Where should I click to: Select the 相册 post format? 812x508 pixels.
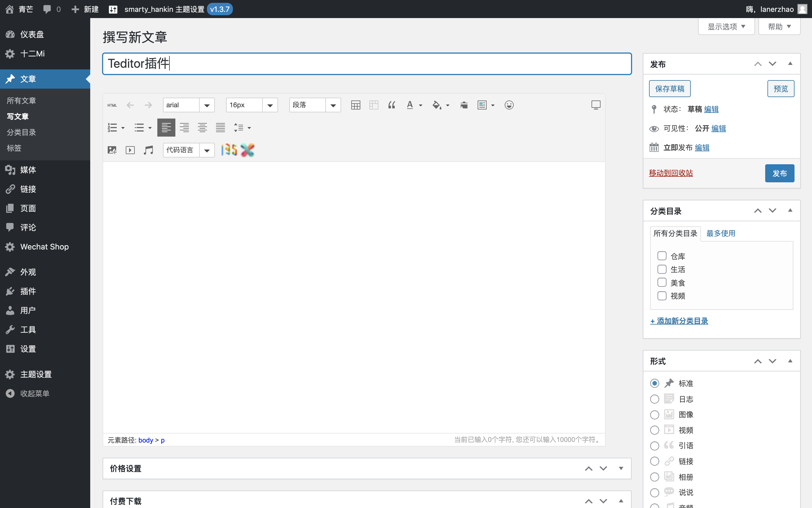pyautogui.click(x=655, y=477)
